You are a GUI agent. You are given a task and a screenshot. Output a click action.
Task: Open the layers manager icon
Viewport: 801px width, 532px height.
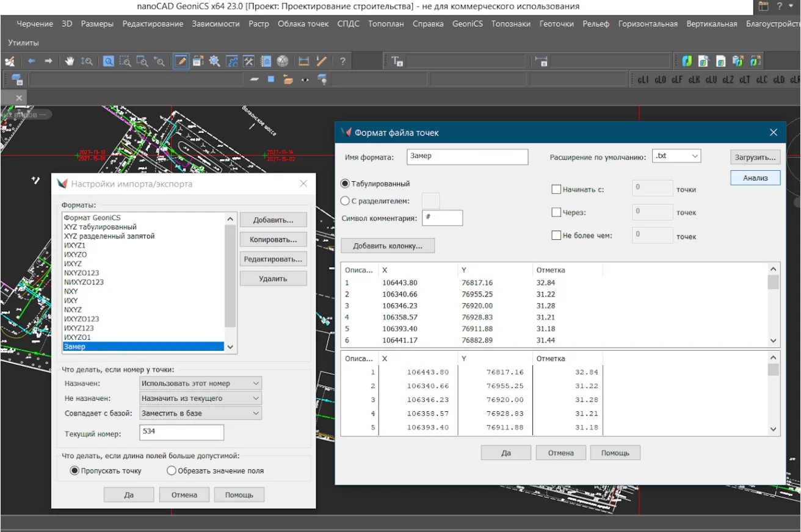[x=17, y=80]
